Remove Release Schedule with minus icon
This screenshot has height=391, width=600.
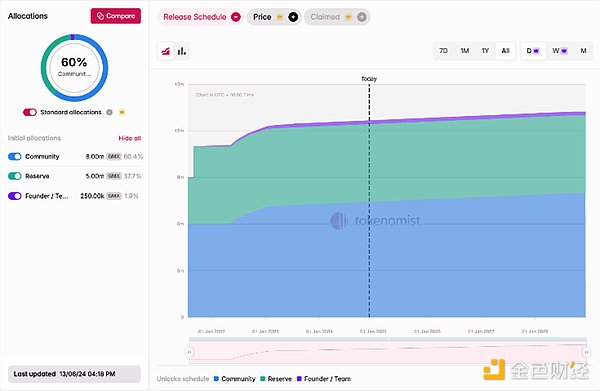(x=236, y=17)
